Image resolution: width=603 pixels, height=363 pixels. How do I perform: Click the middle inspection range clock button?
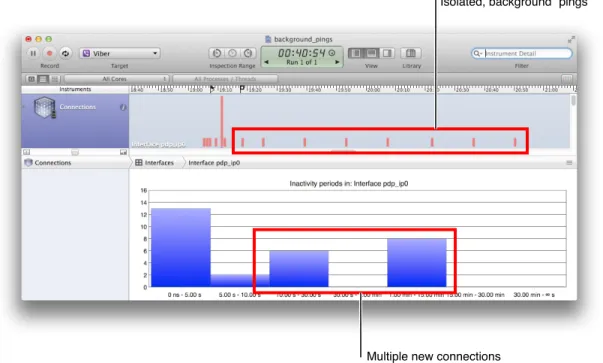(232, 53)
